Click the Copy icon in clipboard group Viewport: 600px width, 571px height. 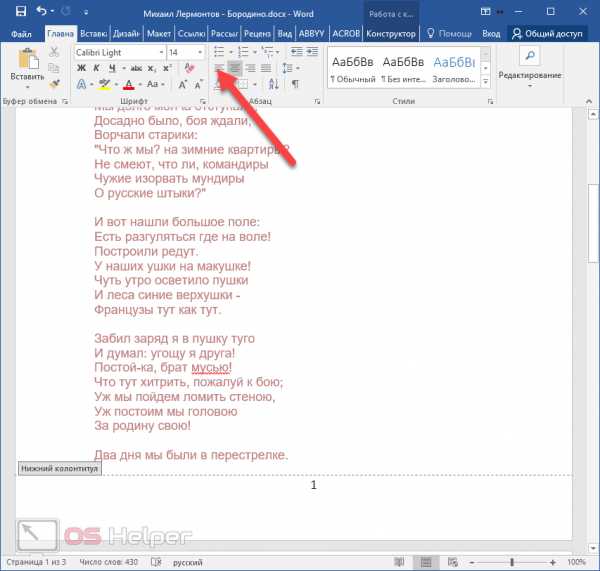[x=54, y=68]
